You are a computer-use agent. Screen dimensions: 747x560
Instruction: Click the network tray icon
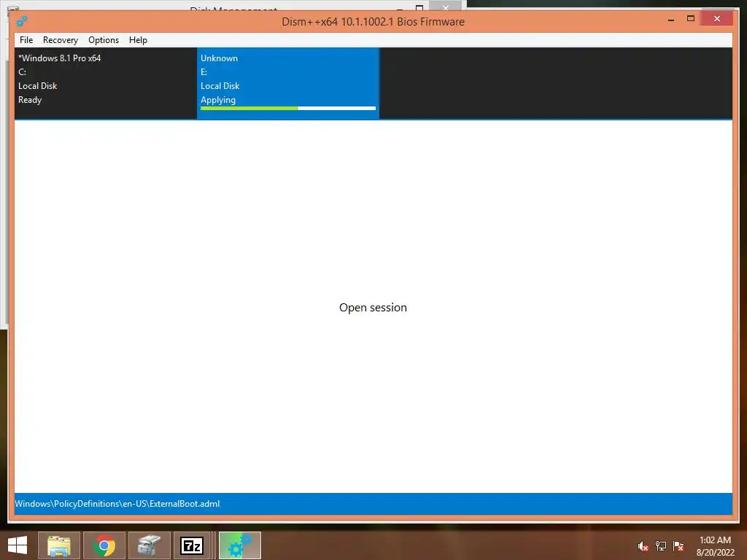pyautogui.click(x=661, y=546)
